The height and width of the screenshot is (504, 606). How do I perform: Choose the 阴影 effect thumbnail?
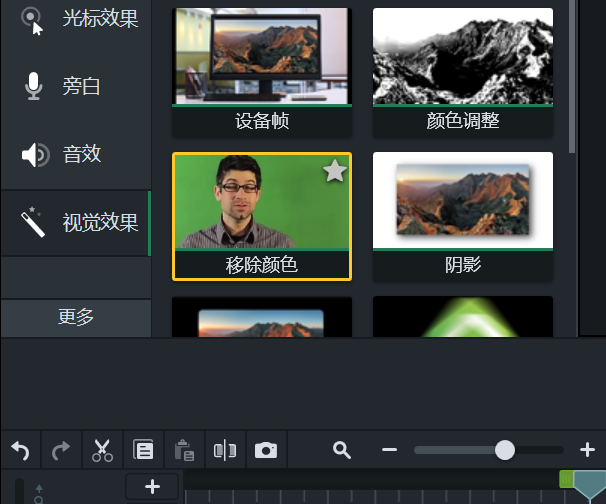point(463,200)
